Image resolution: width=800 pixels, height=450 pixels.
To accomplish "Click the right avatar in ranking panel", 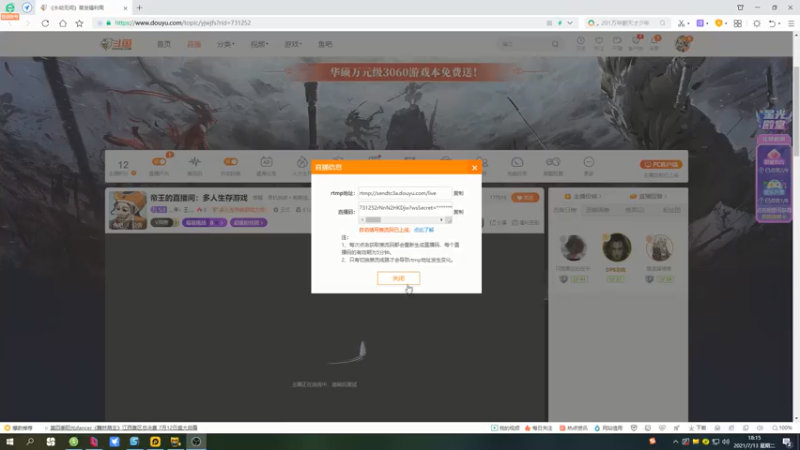I will pyautogui.click(x=659, y=247).
